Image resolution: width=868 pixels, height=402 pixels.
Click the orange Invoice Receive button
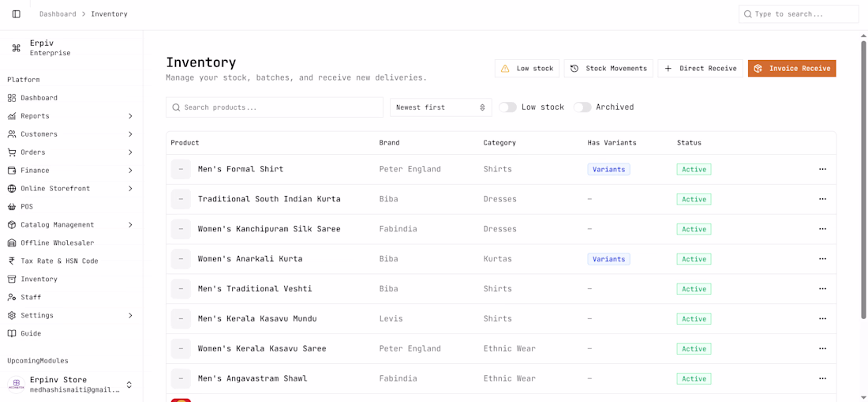coord(791,69)
